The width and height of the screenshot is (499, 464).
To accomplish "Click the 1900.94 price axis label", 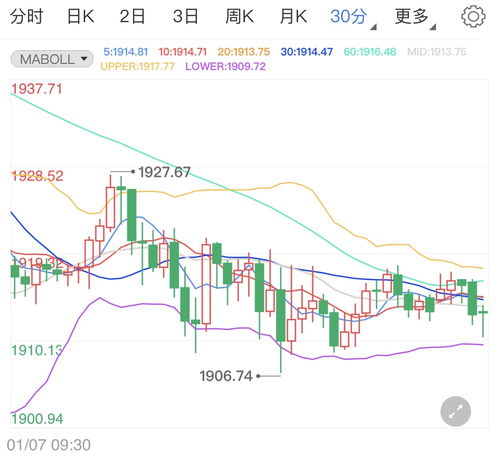I will [x=37, y=419].
